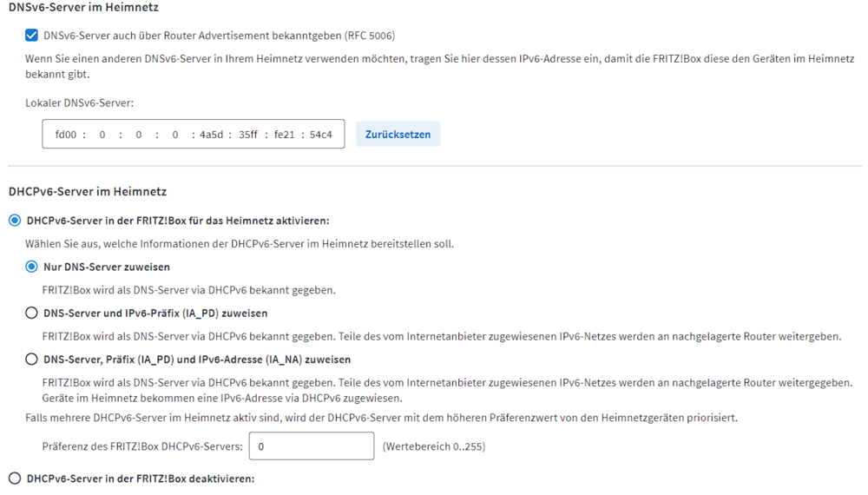Uncheck DNSv6 Router Advertisement checkbox
868x495 pixels.
click(32, 36)
